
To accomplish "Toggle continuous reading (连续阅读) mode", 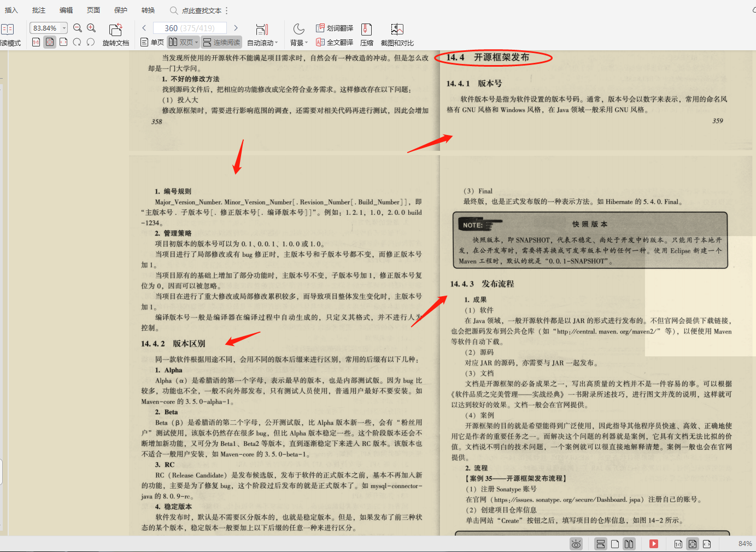I will tap(221, 42).
